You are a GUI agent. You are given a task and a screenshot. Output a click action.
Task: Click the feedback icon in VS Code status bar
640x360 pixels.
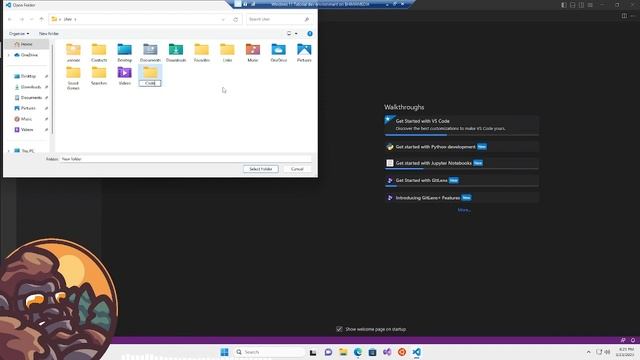tap(623, 340)
